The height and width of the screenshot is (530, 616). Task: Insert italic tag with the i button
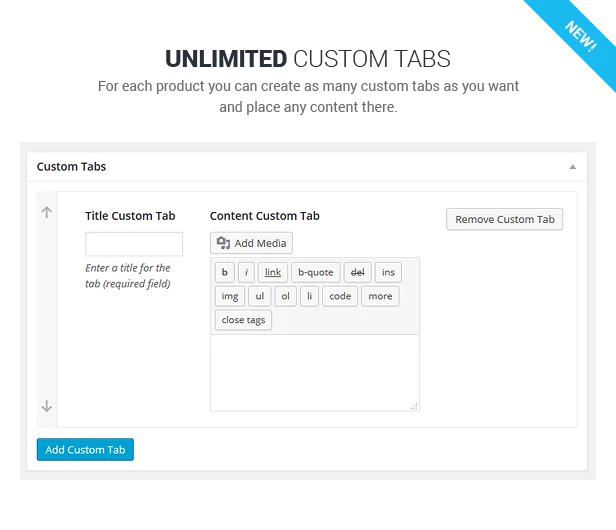click(x=246, y=272)
